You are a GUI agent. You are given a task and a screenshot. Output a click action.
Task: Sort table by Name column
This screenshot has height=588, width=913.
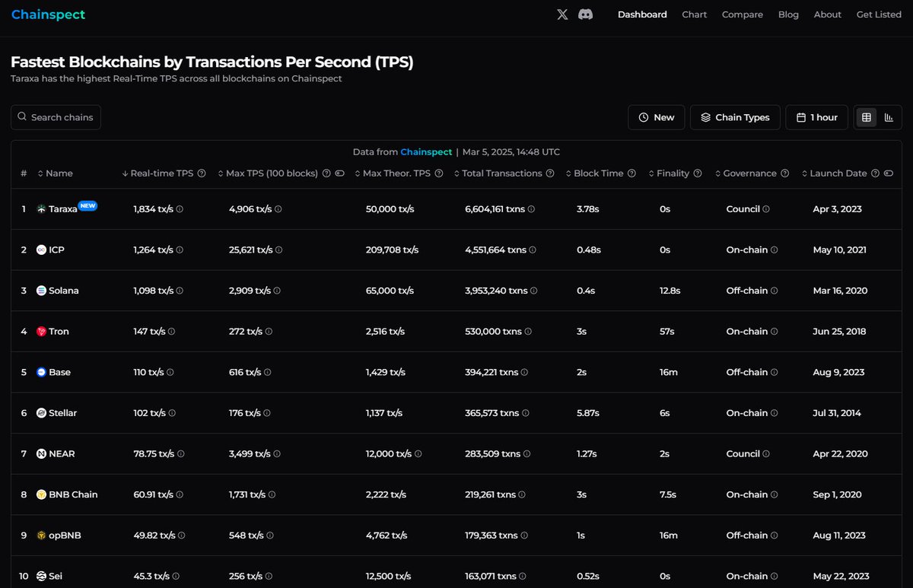[x=55, y=173]
